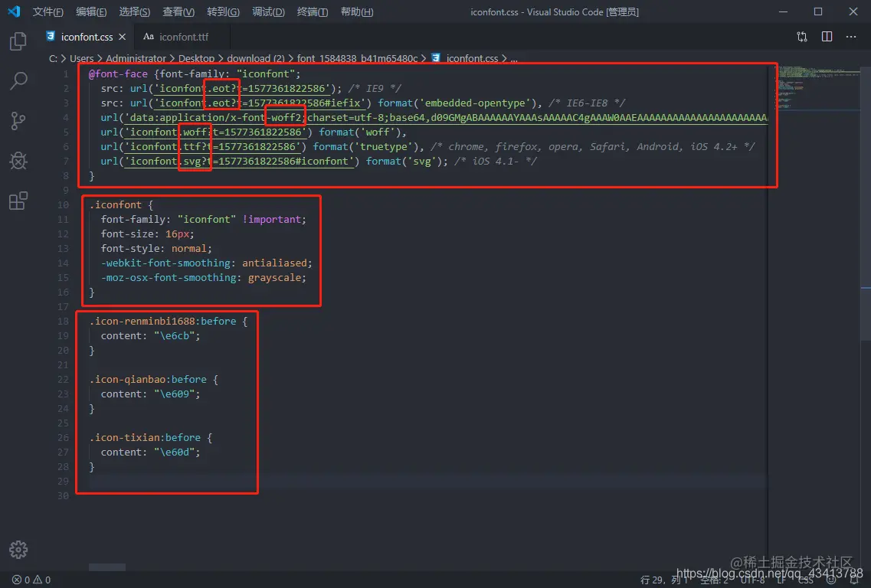This screenshot has width=871, height=588.
Task: Open the Search view in the activity bar
Action: click(18, 81)
